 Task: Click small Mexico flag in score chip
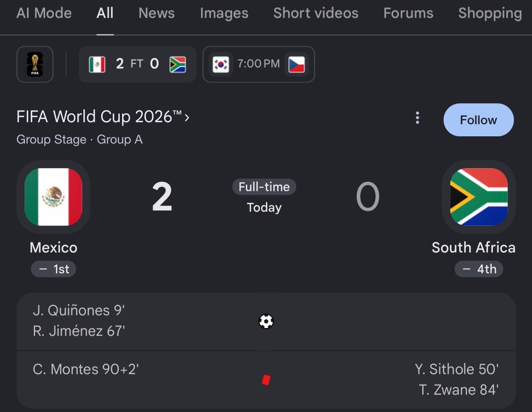(97, 64)
